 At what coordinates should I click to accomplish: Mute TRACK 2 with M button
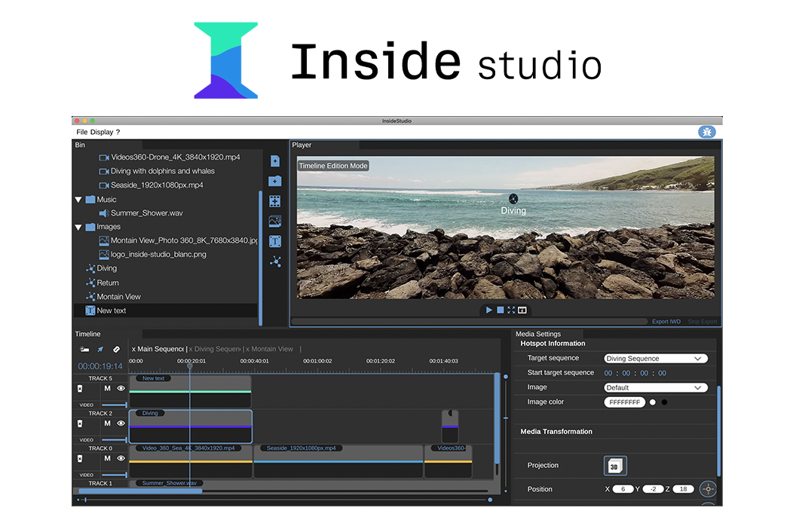point(107,423)
